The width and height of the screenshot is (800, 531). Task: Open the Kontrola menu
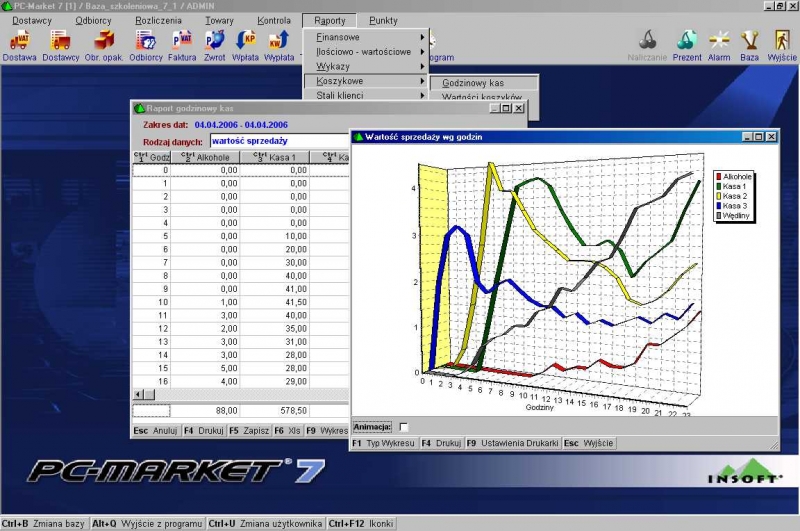click(274, 20)
